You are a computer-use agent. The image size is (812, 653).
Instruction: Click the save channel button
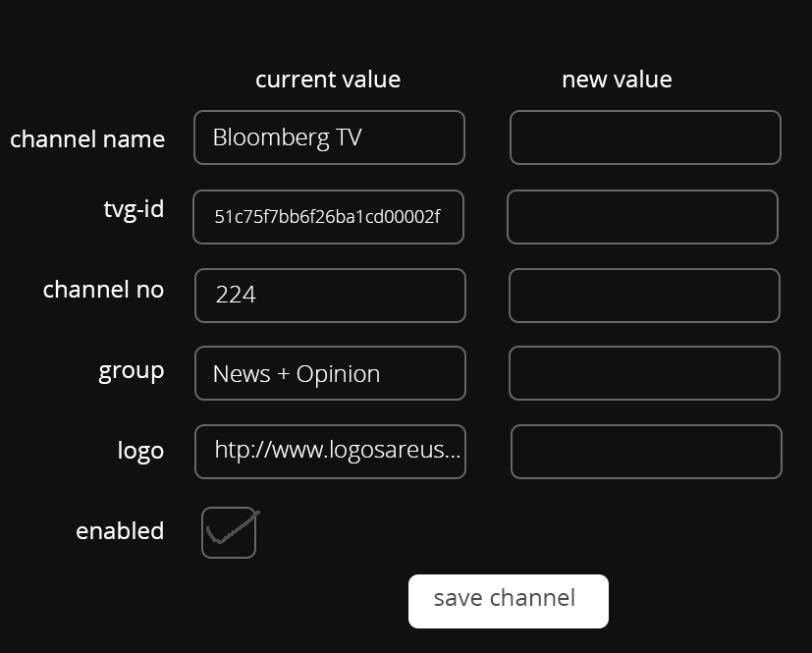point(508,600)
